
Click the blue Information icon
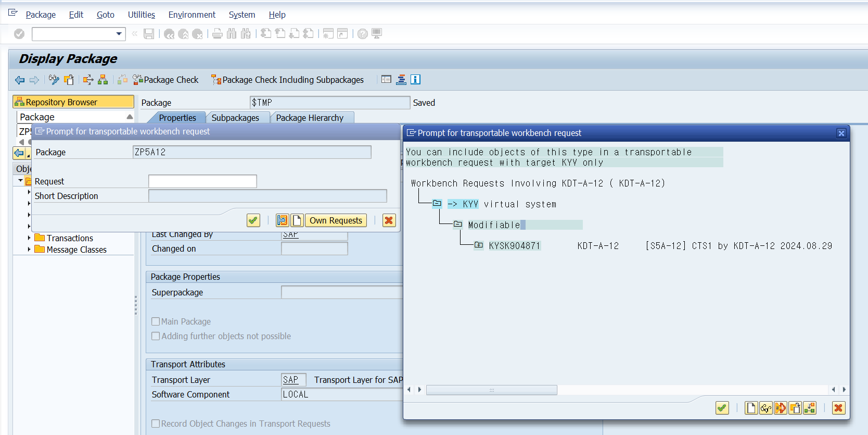pyautogui.click(x=415, y=80)
